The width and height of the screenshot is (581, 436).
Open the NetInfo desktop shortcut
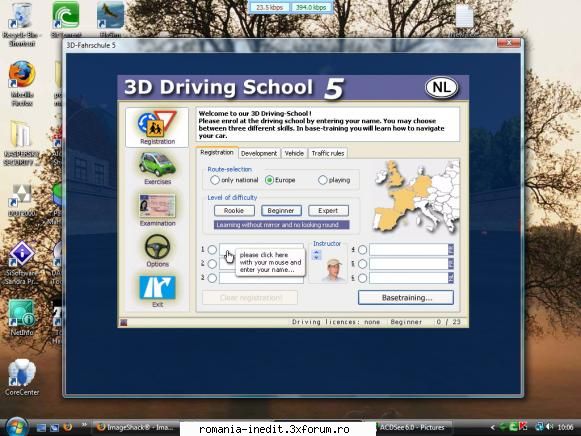21,317
